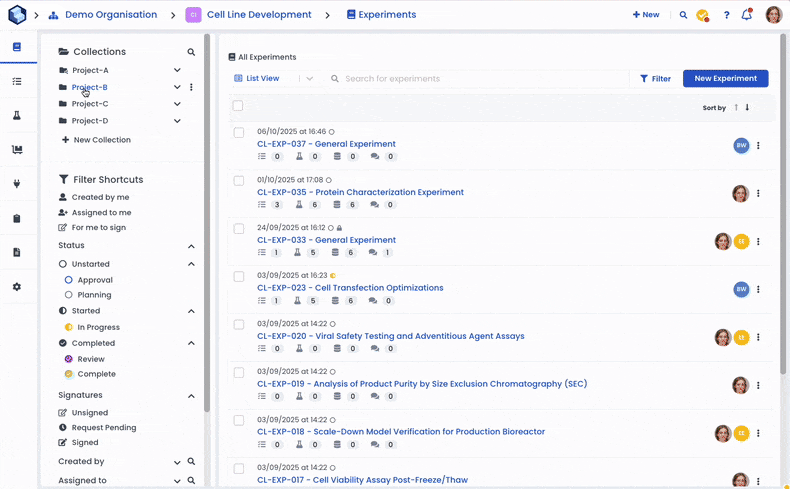This screenshot has width=790, height=489.
Task: Open the task list sidebar icon
Action: [x=17, y=81]
